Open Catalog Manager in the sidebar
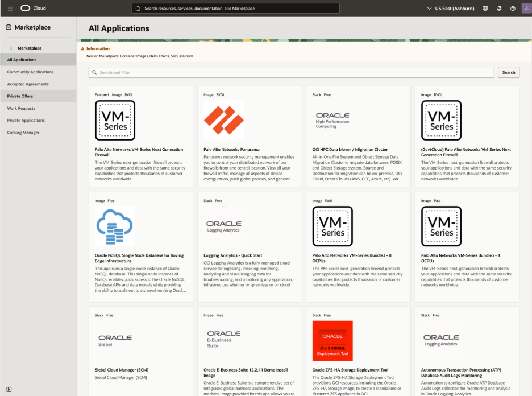This screenshot has width=532, height=396. [x=23, y=133]
